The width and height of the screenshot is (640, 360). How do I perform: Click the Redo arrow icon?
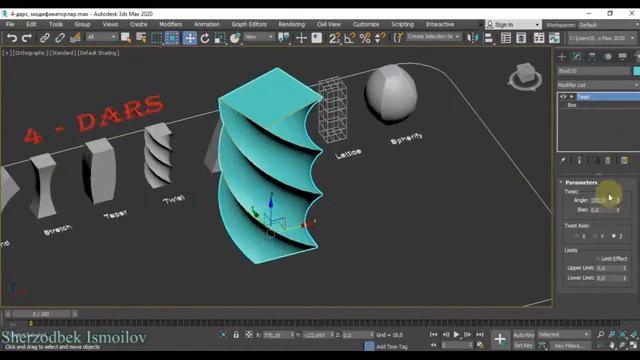pos(27,38)
